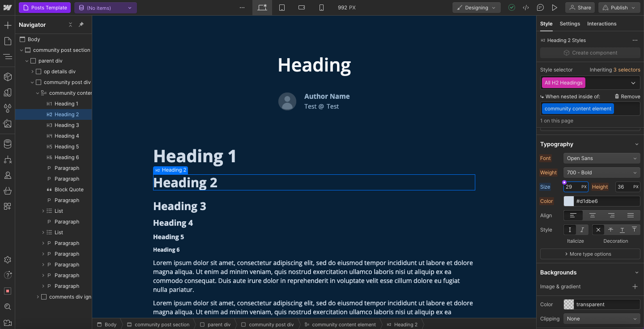
Task: Remove the nested-inside selector
Action: coord(627,96)
